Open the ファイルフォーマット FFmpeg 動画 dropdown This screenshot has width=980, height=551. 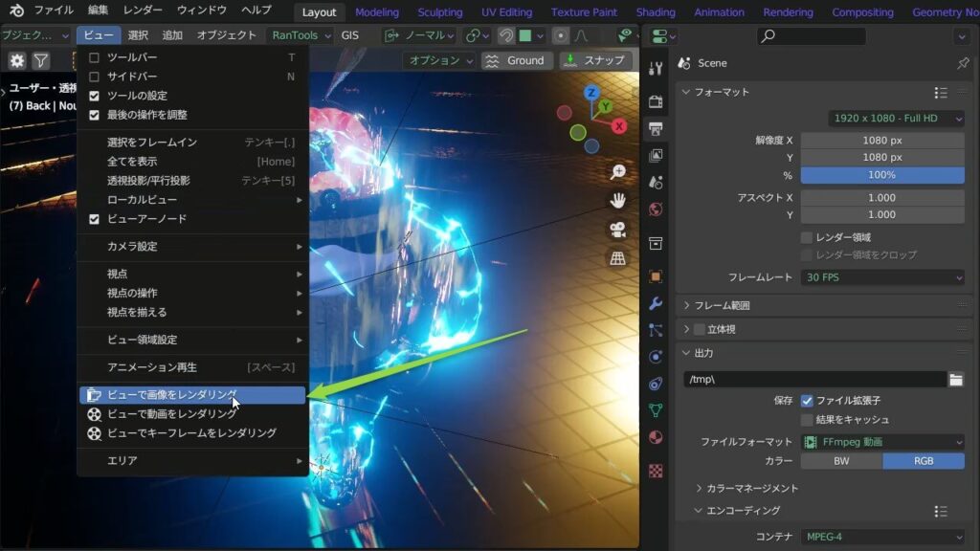pyautogui.click(x=882, y=442)
